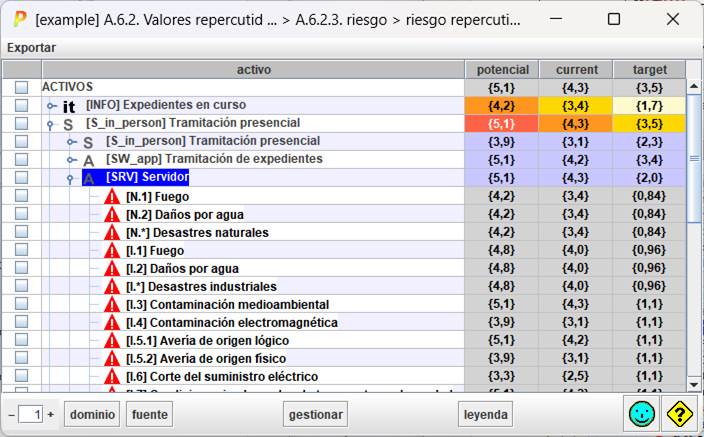
Task: Tick the checkbox for [I.3] Contaminación medioambiental
Action: 22,304
